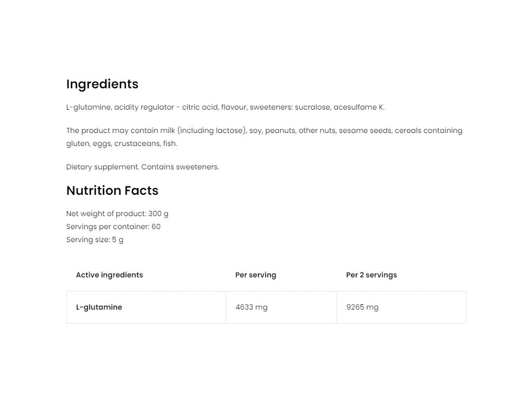Click the allergen warning paragraph about milk

264,137
